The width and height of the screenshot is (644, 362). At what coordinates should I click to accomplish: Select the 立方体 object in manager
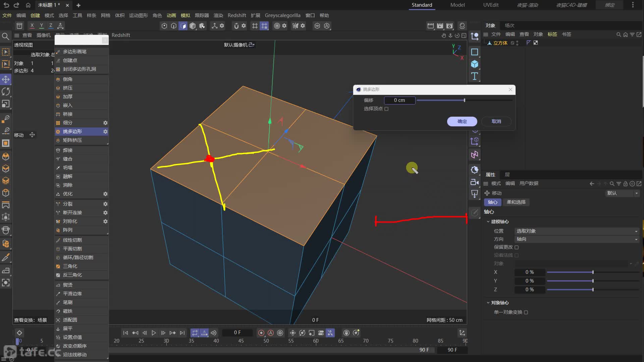[x=500, y=43]
